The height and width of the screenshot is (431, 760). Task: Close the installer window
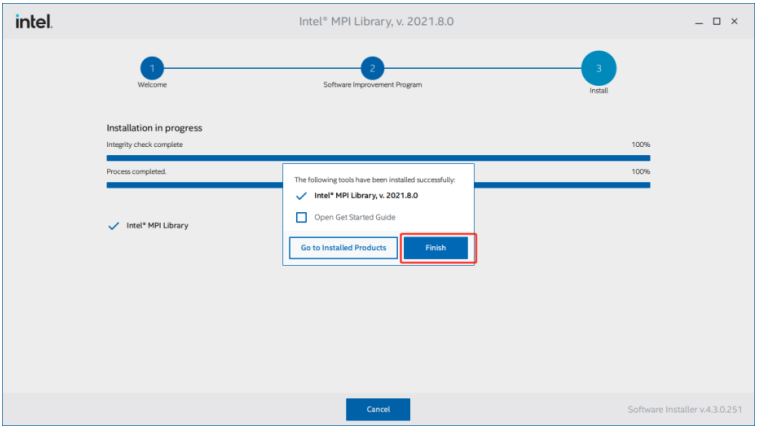(x=734, y=21)
